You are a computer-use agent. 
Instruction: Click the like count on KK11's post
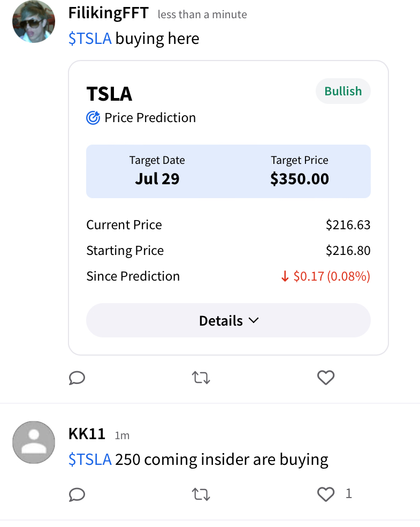click(349, 494)
